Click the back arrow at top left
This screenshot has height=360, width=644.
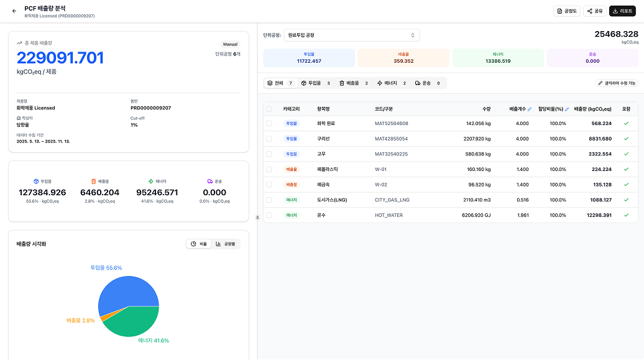(14, 10)
